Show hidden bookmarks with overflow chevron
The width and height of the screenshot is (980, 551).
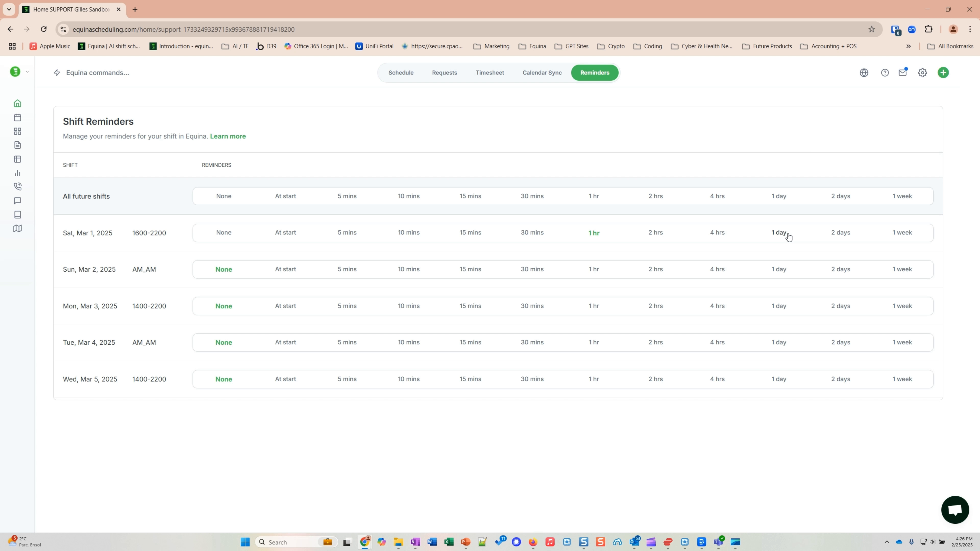point(909,46)
